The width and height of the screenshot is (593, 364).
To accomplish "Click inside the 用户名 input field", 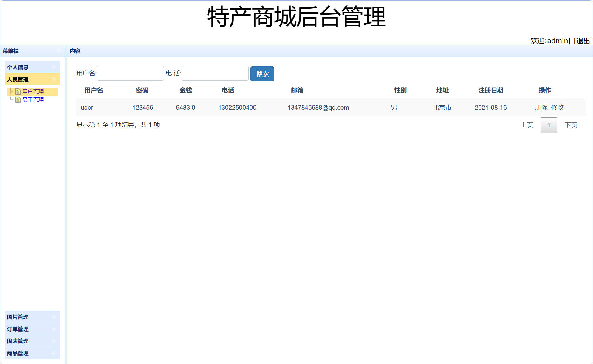I will click(130, 73).
